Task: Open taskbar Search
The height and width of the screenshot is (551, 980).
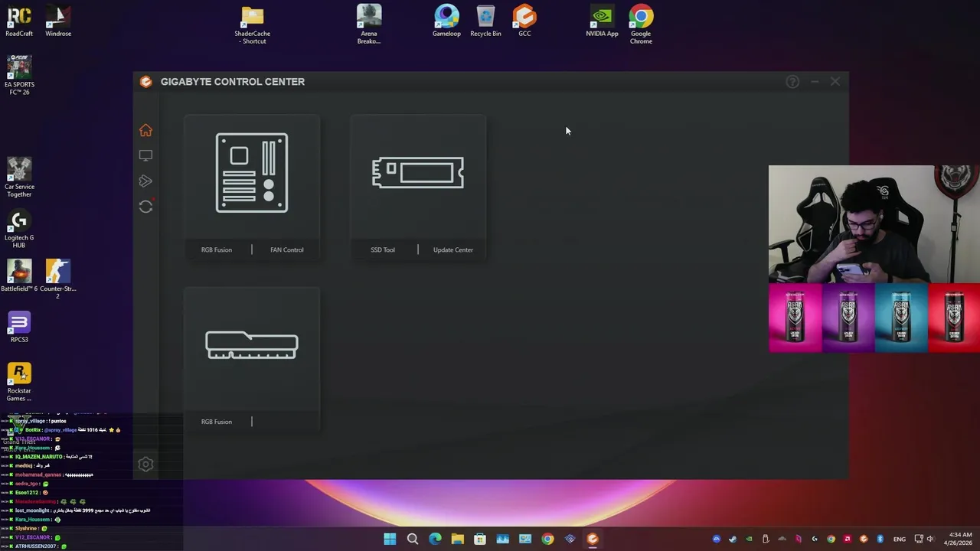Action: click(412, 539)
